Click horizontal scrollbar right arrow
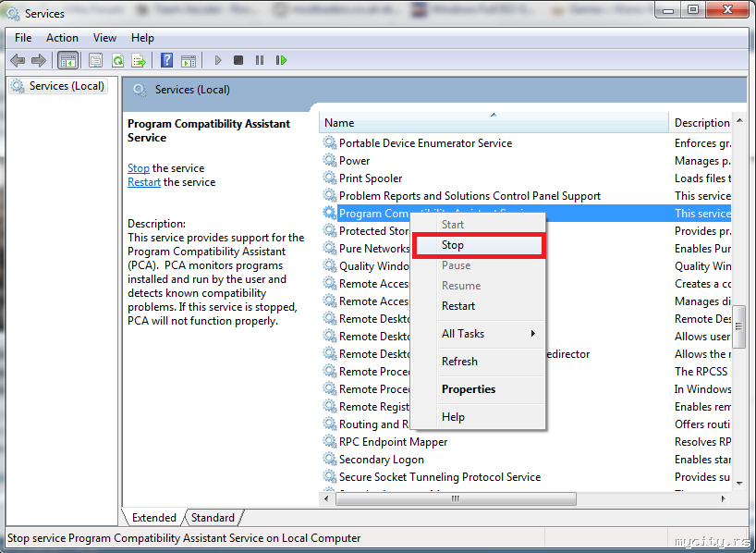The image size is (756, 553). click(724, 498)
